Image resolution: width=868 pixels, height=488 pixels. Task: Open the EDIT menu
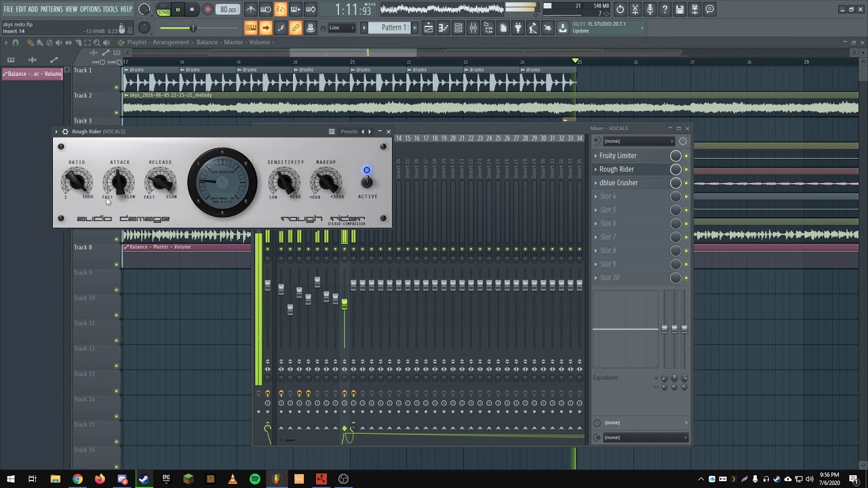click(x=21, y=9)
